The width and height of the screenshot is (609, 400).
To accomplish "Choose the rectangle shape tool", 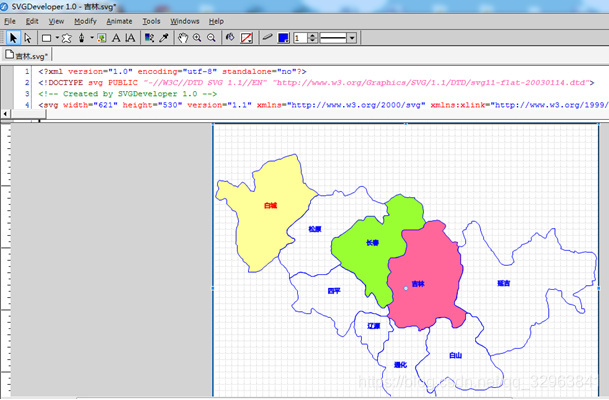I will point(46,38).
